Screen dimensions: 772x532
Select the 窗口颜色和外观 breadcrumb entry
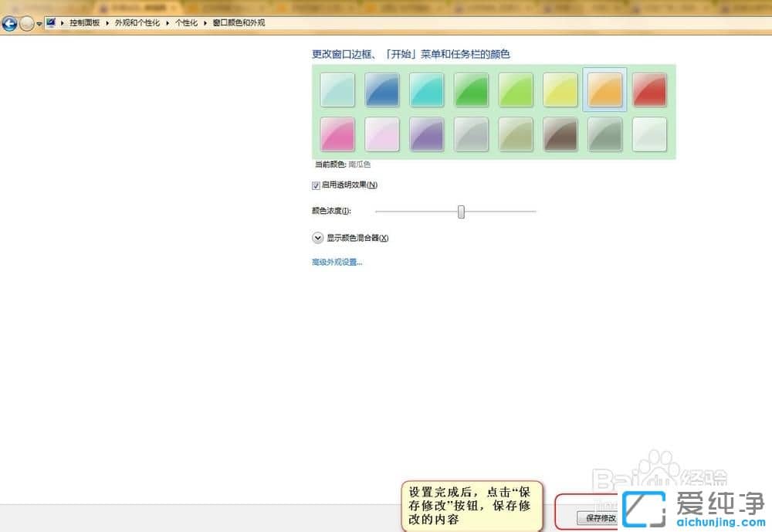click(x=239, y=22)
